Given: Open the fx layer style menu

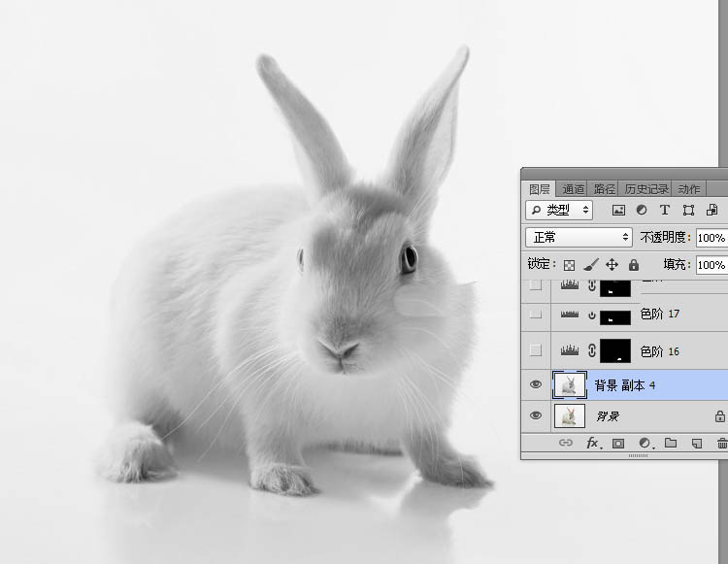Looking at the screenshot, I should (x=593, y=444).
